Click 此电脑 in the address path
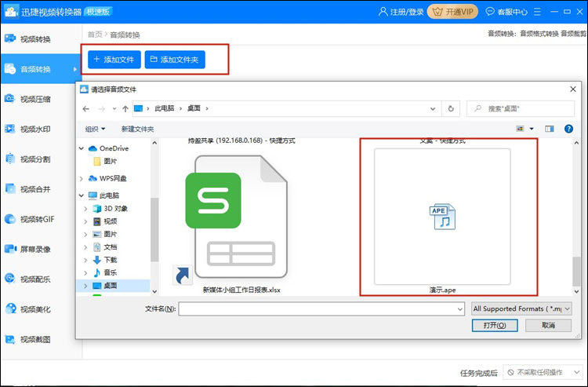 pos(165,108)
